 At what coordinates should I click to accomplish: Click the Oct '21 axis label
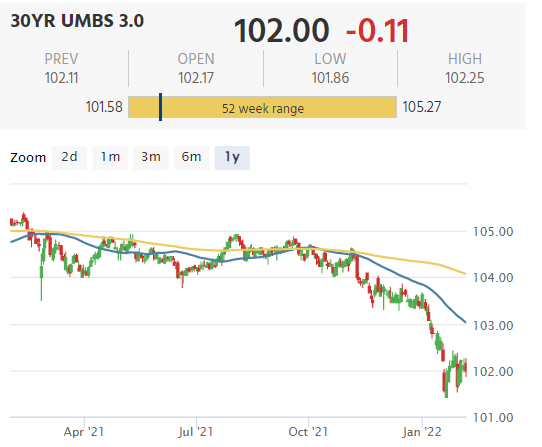pos(308,432)
